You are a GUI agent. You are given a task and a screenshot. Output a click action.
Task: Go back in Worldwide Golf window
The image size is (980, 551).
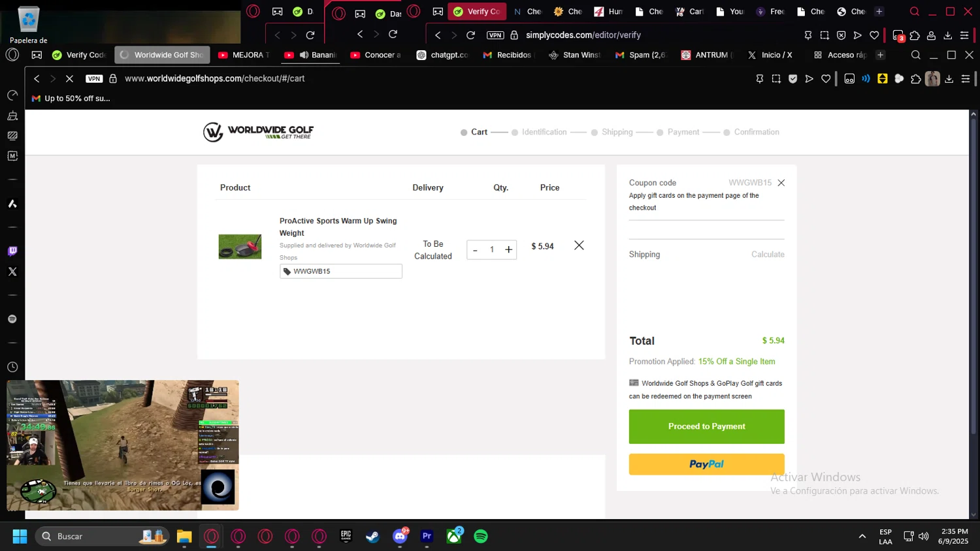tap(37, 78)
